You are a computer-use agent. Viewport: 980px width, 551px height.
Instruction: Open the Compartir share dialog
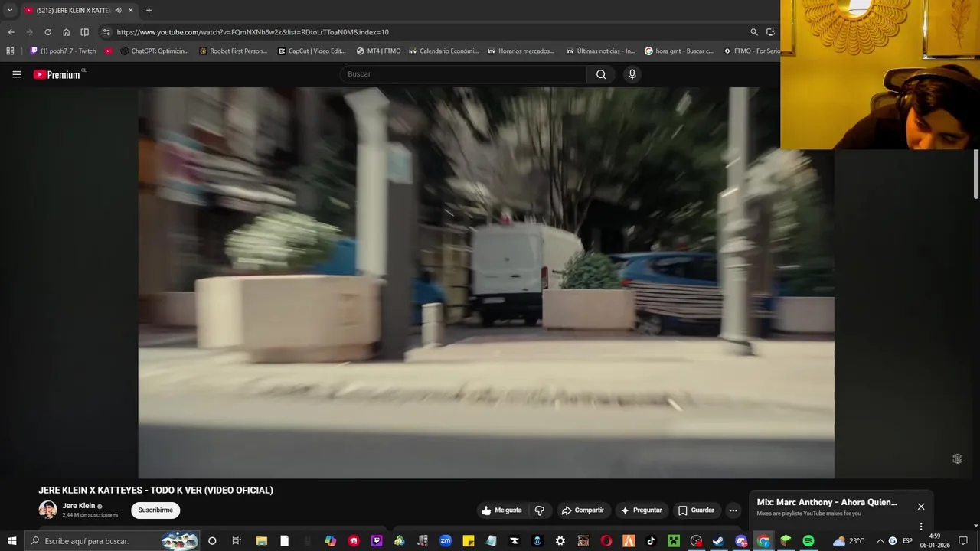(583, 510)
